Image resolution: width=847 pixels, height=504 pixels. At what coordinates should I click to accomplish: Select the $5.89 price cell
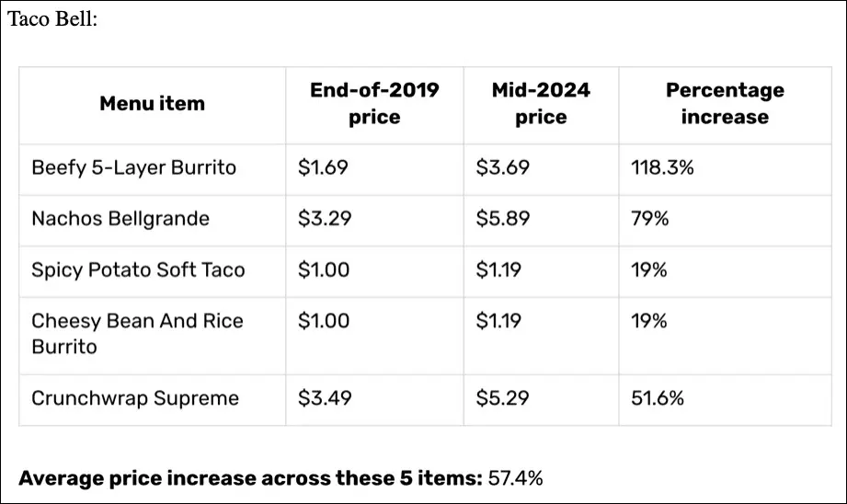[x=503, y=219]
